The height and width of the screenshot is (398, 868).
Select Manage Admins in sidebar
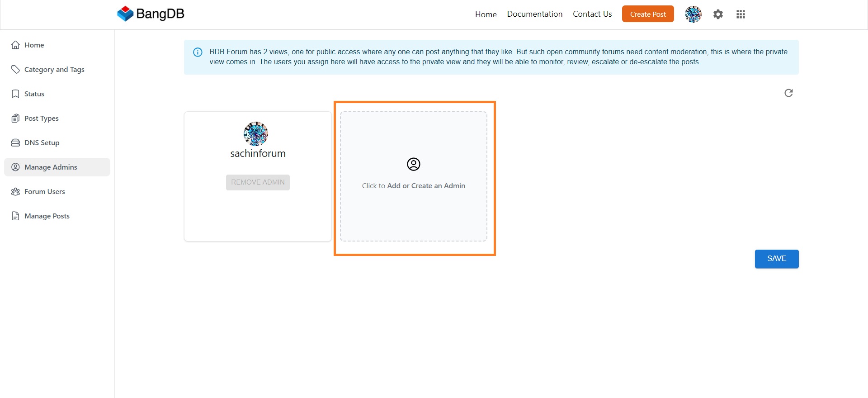[57, 167]
